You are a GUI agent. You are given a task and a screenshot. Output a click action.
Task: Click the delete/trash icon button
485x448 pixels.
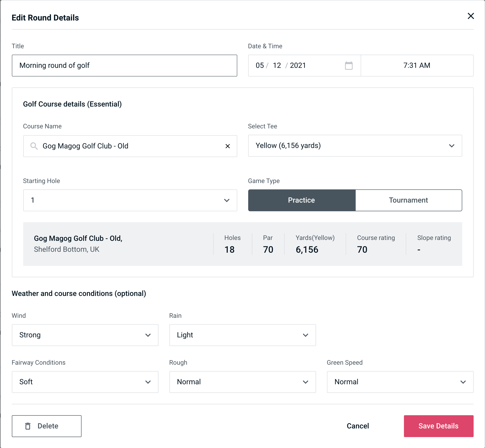point(29,426)
